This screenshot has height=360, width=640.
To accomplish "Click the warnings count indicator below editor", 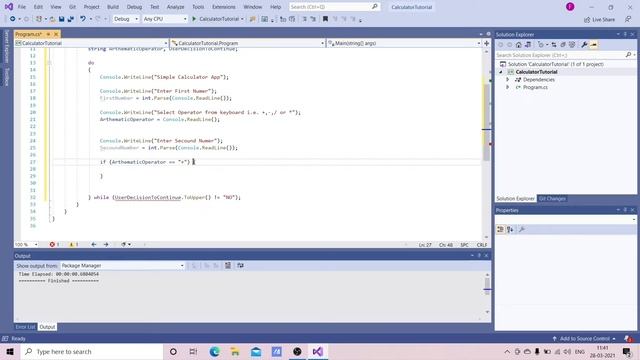I will click(73, 244).
